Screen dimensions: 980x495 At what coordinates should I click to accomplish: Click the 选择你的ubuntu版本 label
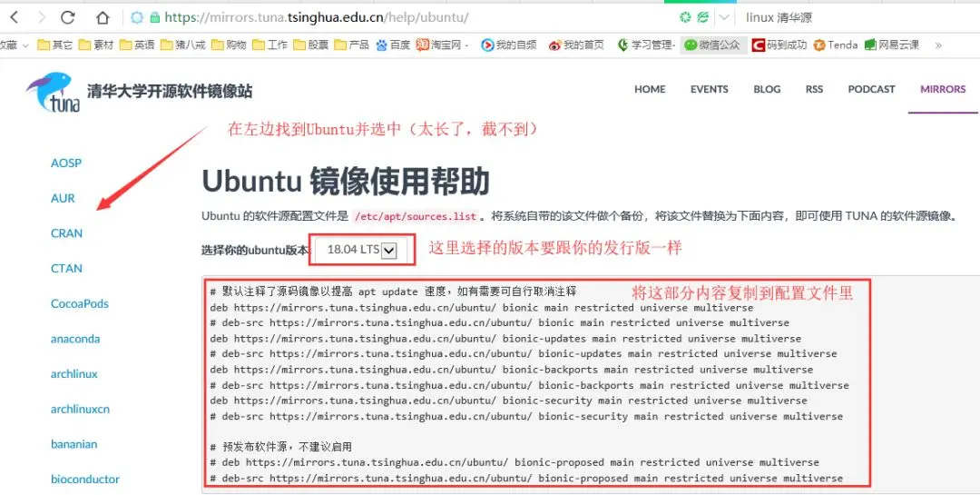[x=255, y=251]
